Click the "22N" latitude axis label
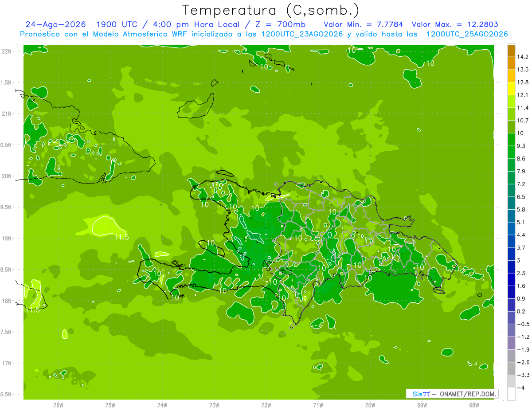532x411 pixels. click(6, 51)
